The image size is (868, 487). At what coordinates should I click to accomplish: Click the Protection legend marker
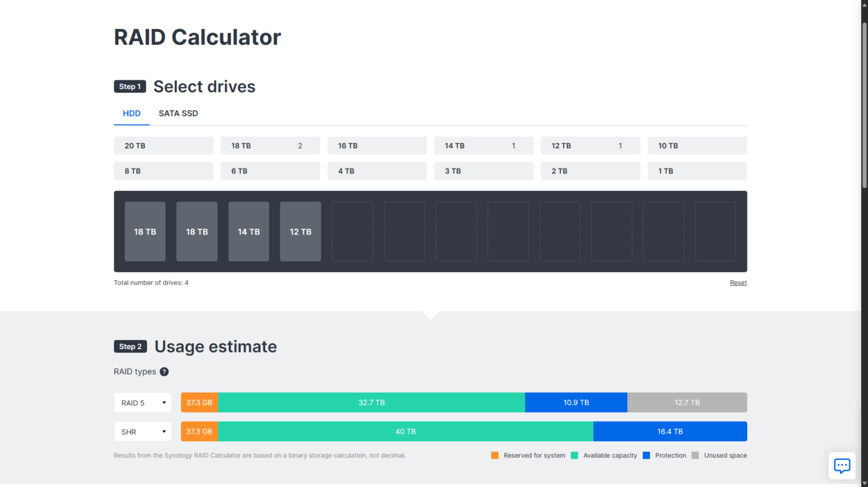pyautogui.click(x=646, y=455)
